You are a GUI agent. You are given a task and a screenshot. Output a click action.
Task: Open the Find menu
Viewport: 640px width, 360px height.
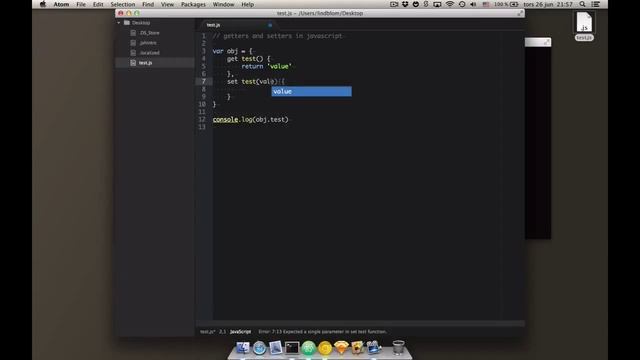click(148, 4)
